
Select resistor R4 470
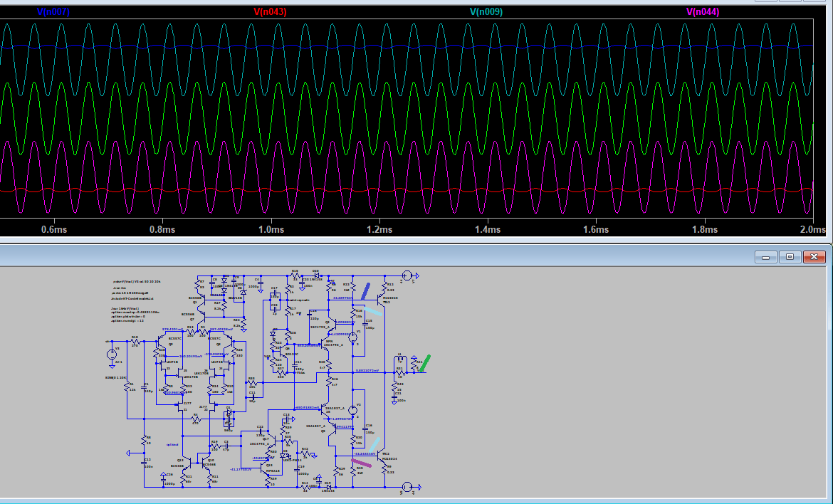196,419
